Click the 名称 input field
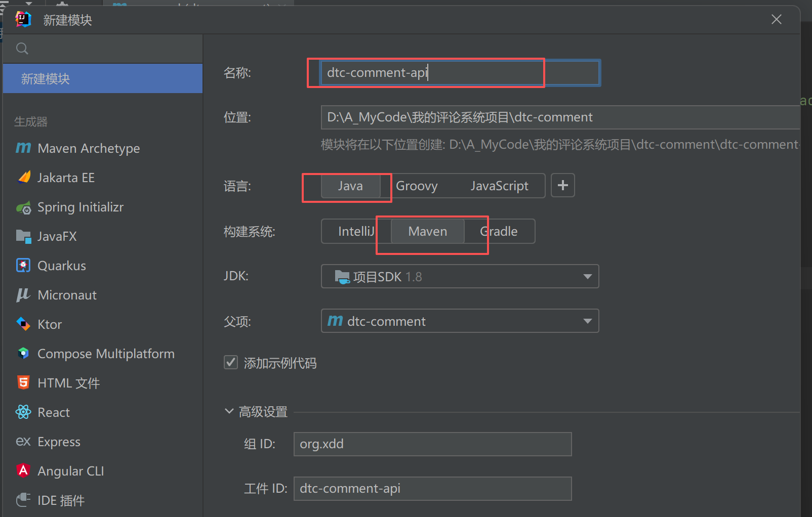Screen dimensions: 812x517 [460, 73]
